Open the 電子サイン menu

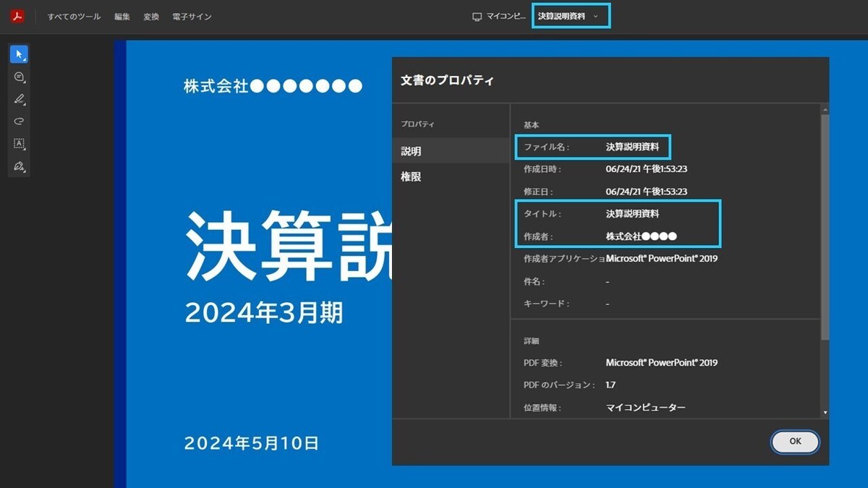[x=192, y=16]
